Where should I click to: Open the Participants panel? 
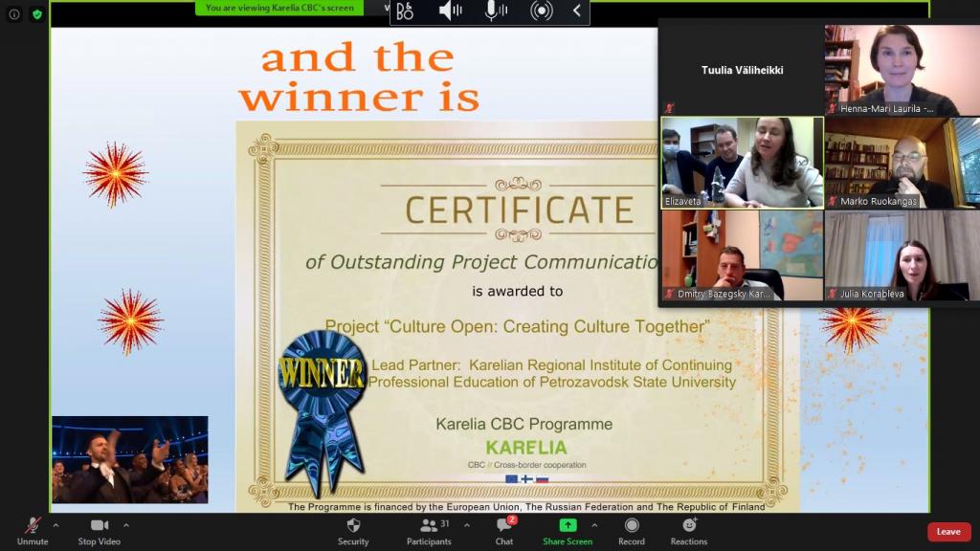point(429,532)
